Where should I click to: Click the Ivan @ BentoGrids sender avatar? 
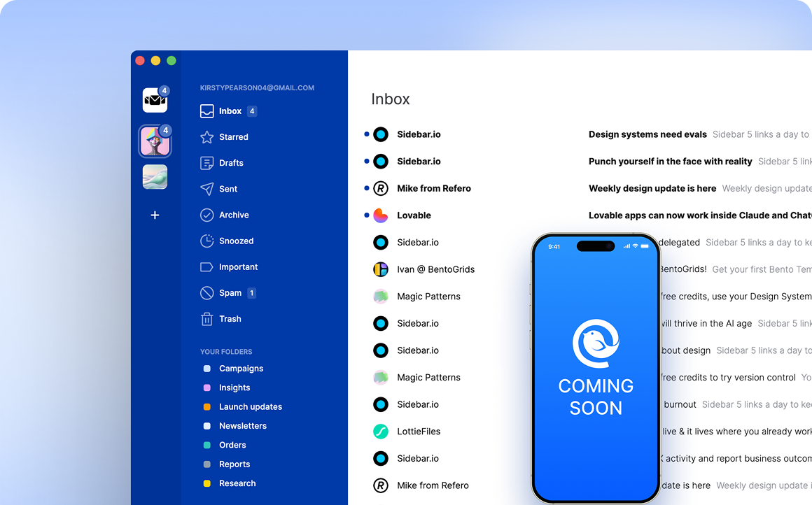[x=381, y=269]
